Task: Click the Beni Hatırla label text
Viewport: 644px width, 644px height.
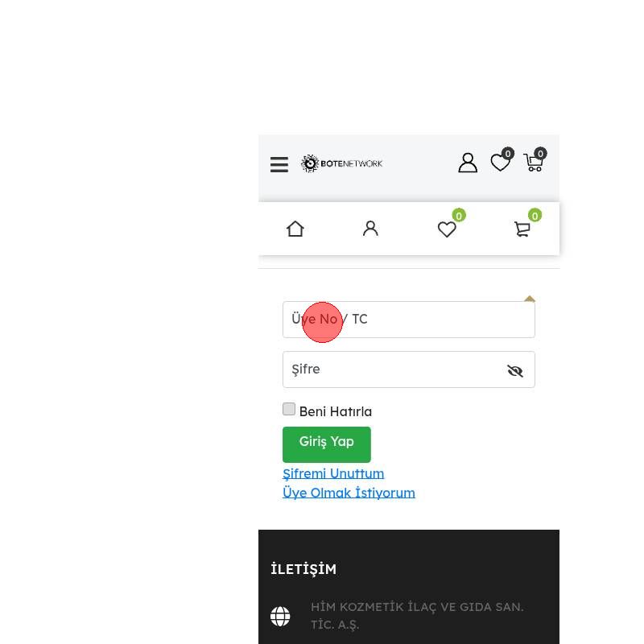Action: (336, 411)
